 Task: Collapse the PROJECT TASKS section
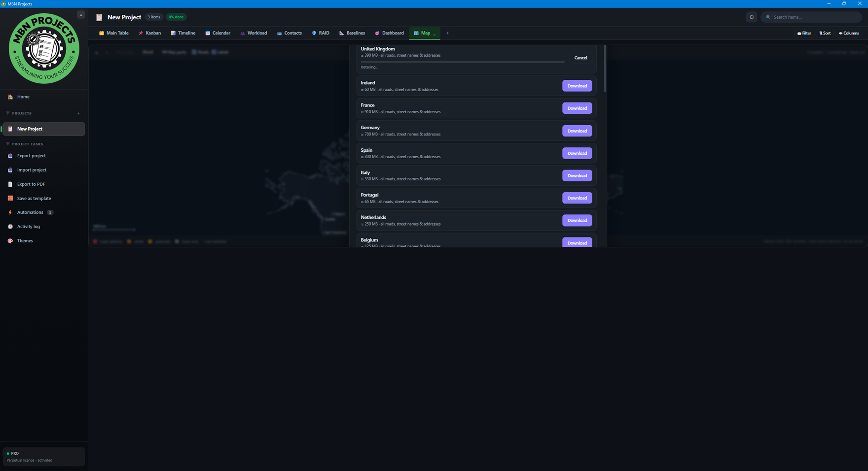coord(8,144)
